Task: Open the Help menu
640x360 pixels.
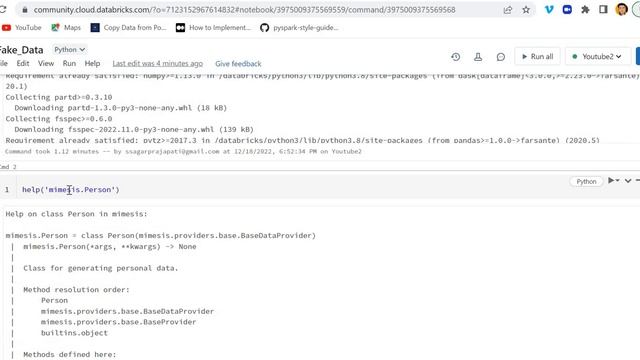Action: [92, 63]
